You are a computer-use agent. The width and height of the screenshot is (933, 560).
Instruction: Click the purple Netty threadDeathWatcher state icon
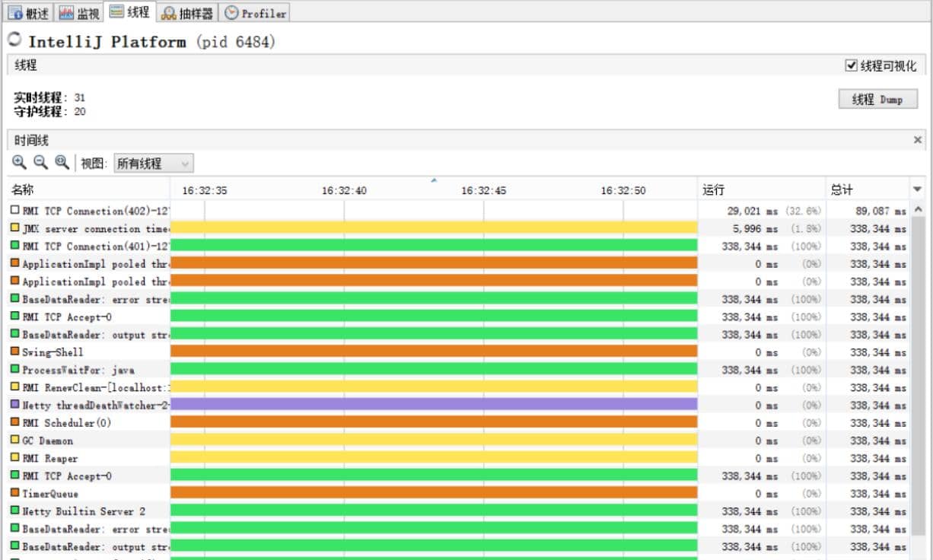(x=14, y=405)
